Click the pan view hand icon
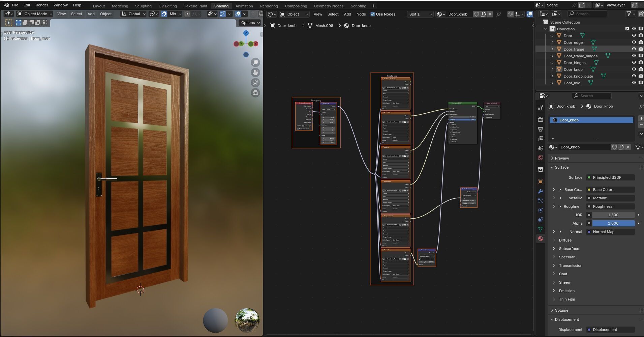644x337 pixels. 255,73
